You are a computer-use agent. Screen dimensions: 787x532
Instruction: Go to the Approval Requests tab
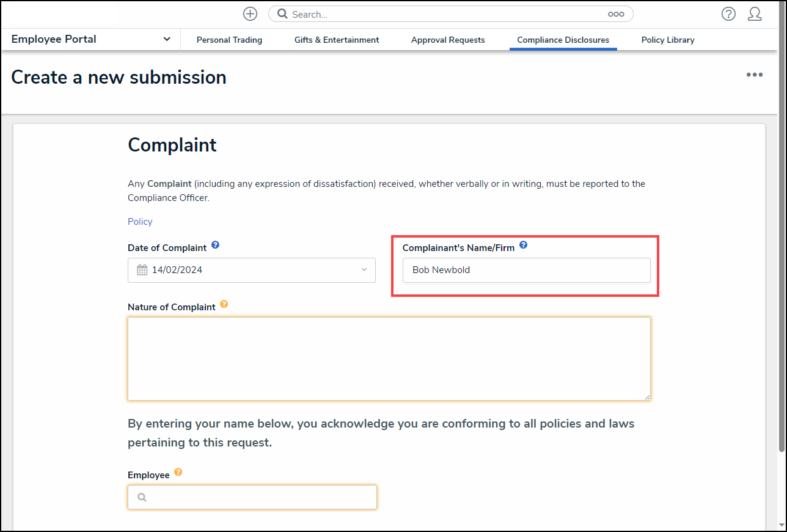coord(448,40)
